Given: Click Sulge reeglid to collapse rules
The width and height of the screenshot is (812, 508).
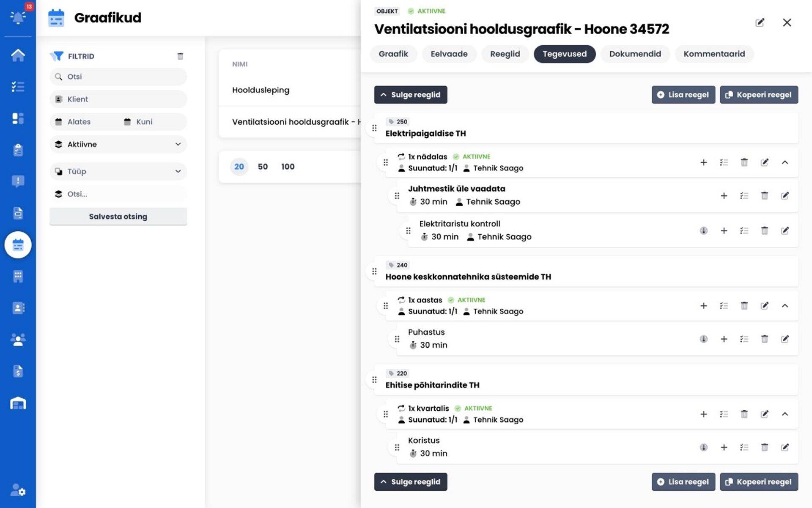Looking at the screenshot, I should coord(410,94).
